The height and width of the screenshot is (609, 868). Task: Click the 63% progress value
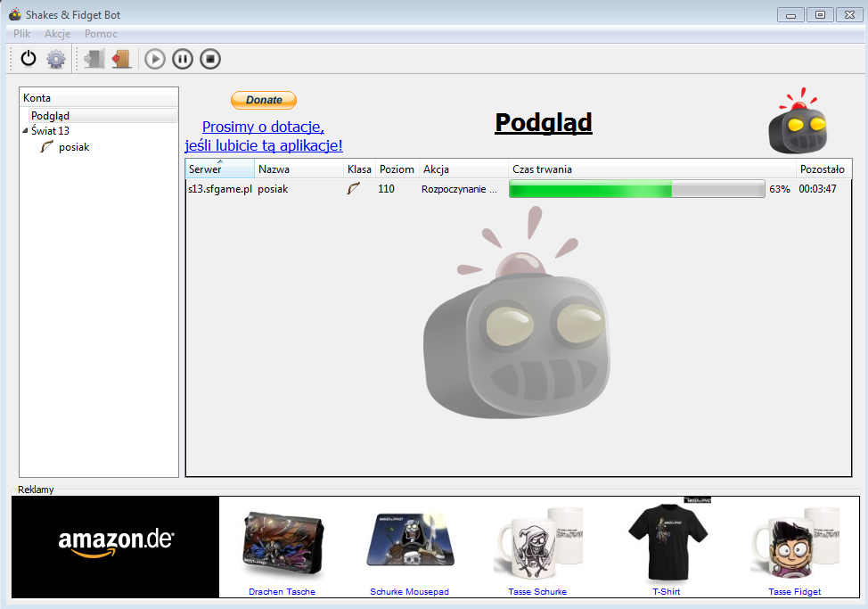coord(780,189)
